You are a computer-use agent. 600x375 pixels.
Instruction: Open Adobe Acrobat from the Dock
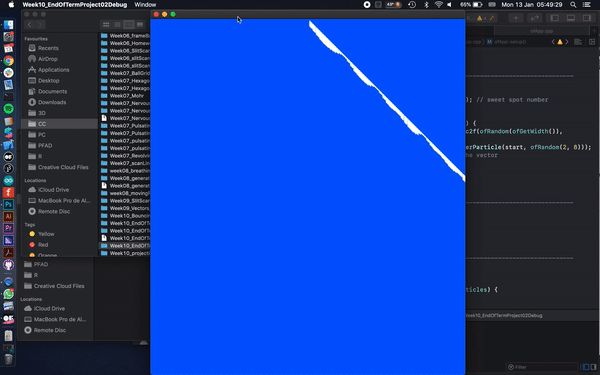coord(8,252)
